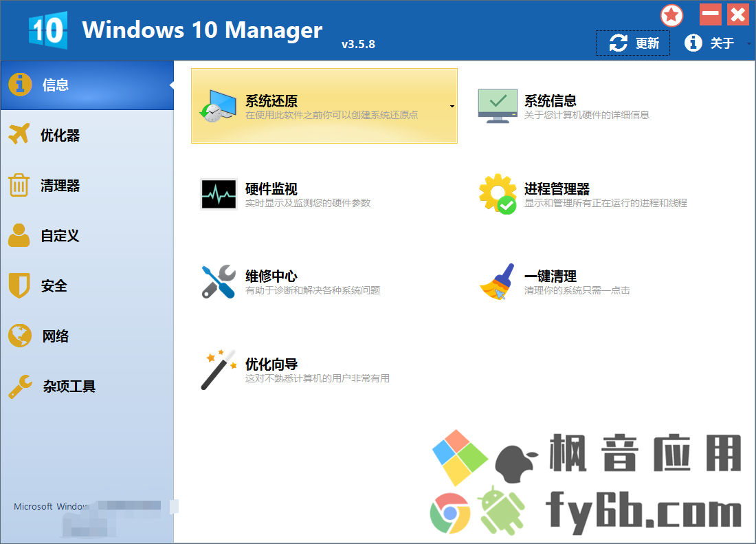Click the red star favorite icon
This screenshot has width=756, height=544.
(671, 15)
